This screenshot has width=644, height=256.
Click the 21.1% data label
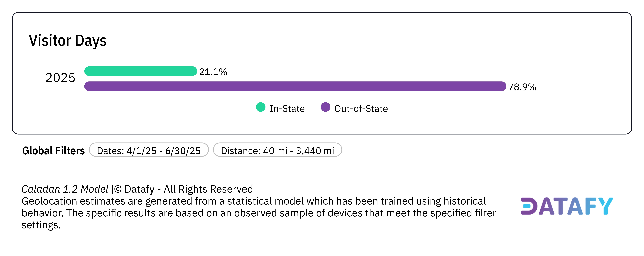coord(213,72)
